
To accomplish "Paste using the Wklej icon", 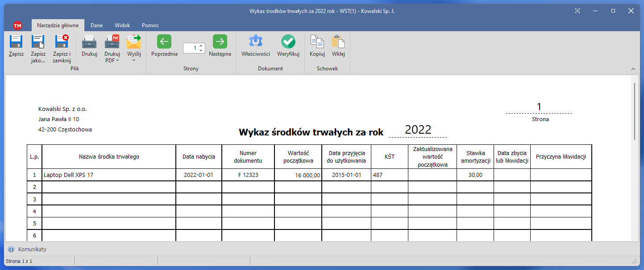I will pos(338,42).
